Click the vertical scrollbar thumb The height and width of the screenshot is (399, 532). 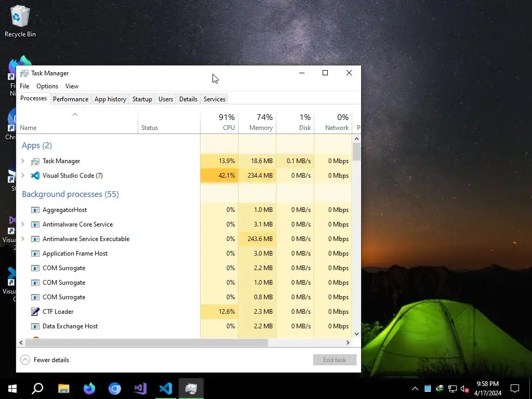pyautogui.click(x=356, y=152)
